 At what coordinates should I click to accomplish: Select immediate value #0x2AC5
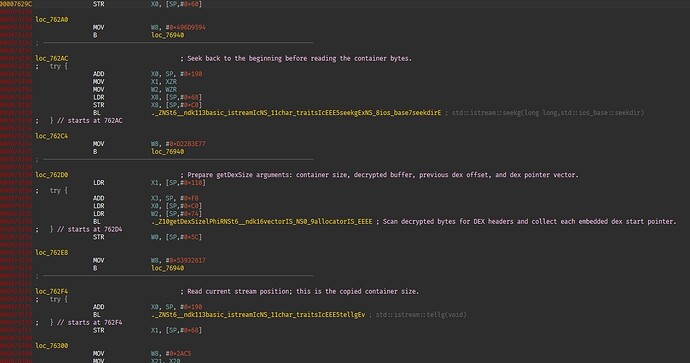[178, 354]
